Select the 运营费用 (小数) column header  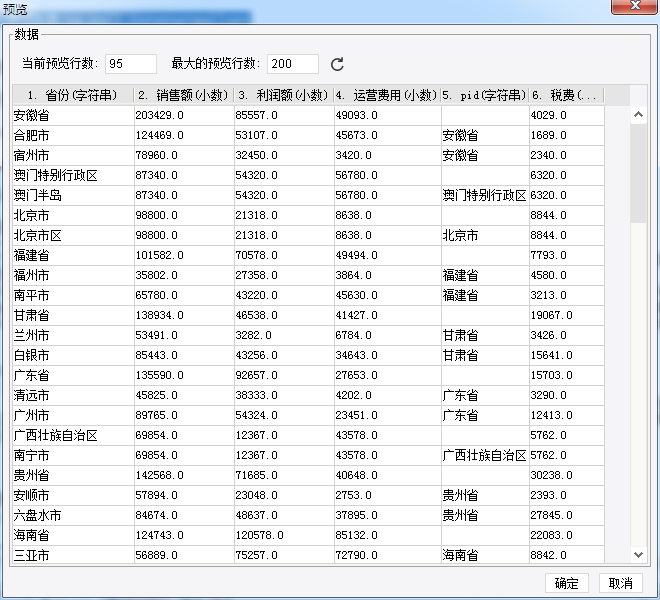pyautogui.click(x=388, y=95)
